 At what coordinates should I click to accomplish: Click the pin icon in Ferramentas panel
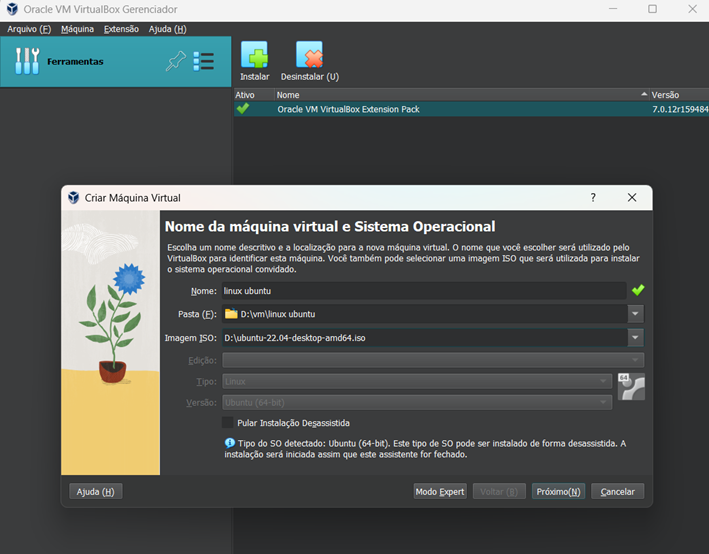click(x=176, y=61)
